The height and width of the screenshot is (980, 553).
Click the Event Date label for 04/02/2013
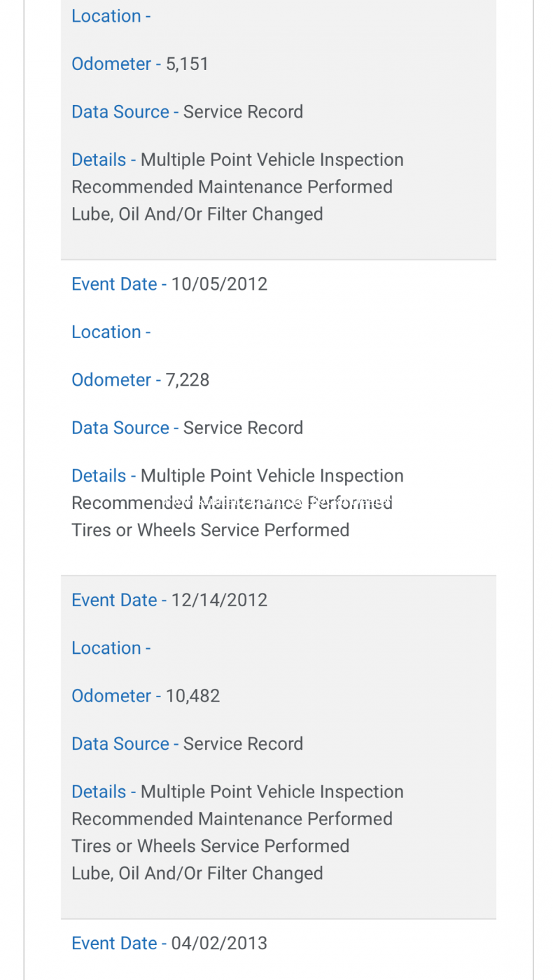119,944
